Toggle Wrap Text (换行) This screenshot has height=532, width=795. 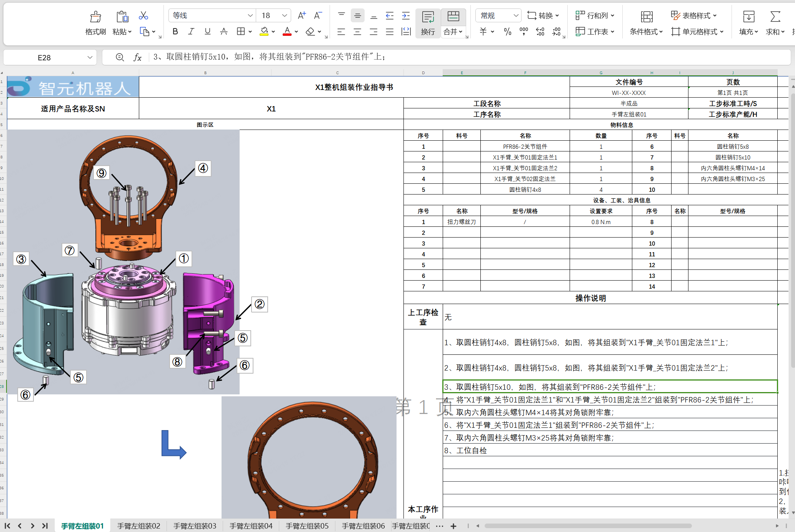point(428,23)
